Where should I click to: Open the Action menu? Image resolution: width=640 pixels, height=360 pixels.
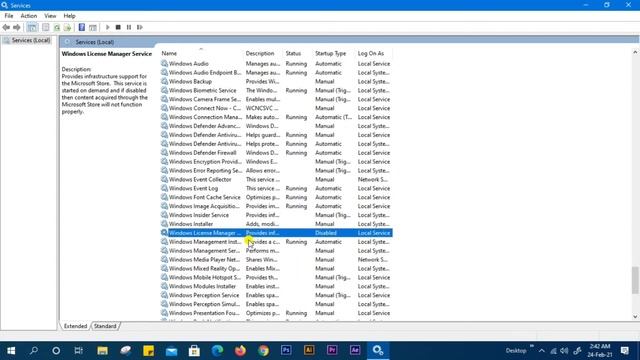pyautogui.click(x=29, y=16)
